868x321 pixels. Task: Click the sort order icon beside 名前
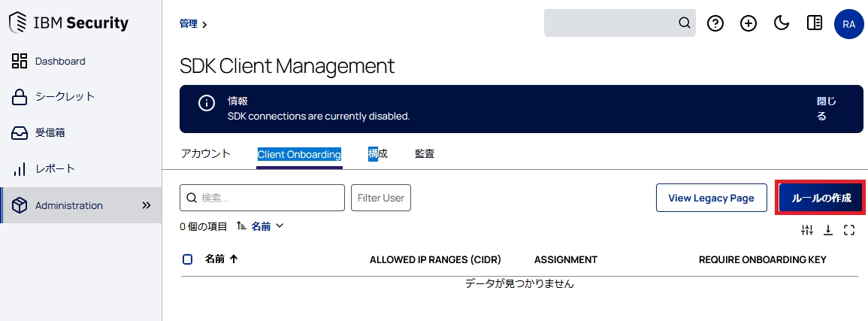pyautogui.click(x=240, y=226)
